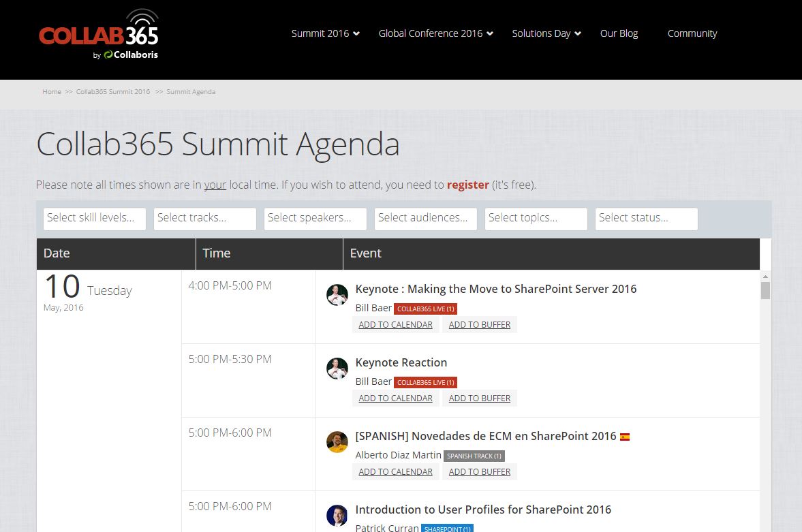Screen dimensions: 802x532
Task: Click the 5:00 PM-5:30 PM time slot
Action: (230, 360)
